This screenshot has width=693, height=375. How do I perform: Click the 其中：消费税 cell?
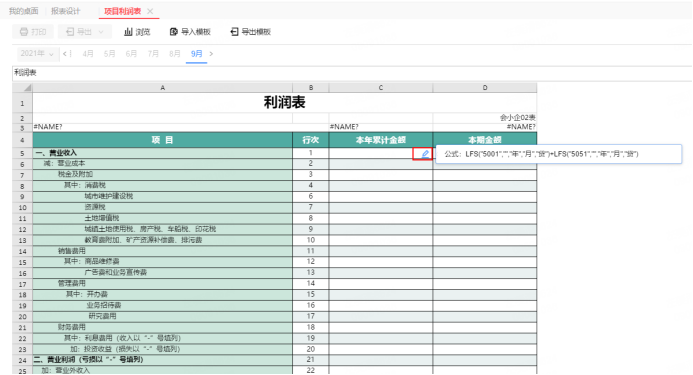pyautogui.click(x=163, y=186)
